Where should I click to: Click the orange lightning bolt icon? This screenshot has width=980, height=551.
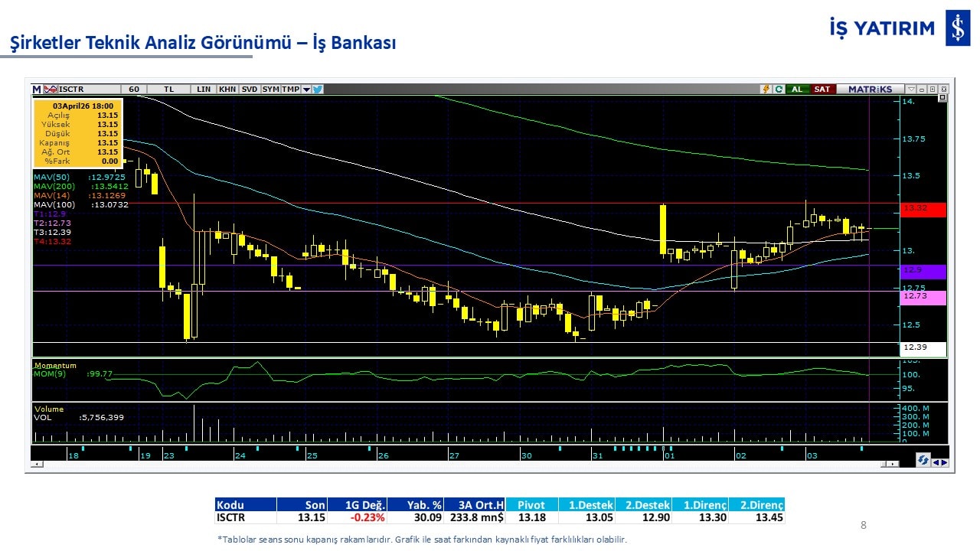pos(766,90)
